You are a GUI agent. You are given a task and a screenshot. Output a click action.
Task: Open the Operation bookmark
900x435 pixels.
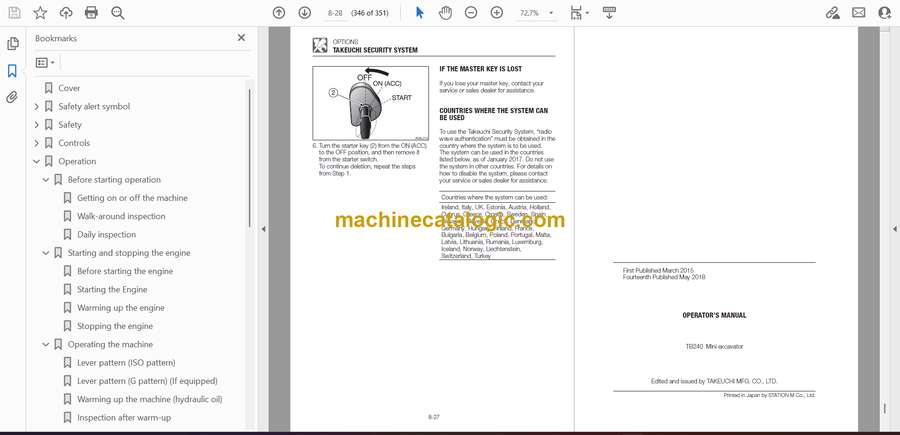click(77, 161)
